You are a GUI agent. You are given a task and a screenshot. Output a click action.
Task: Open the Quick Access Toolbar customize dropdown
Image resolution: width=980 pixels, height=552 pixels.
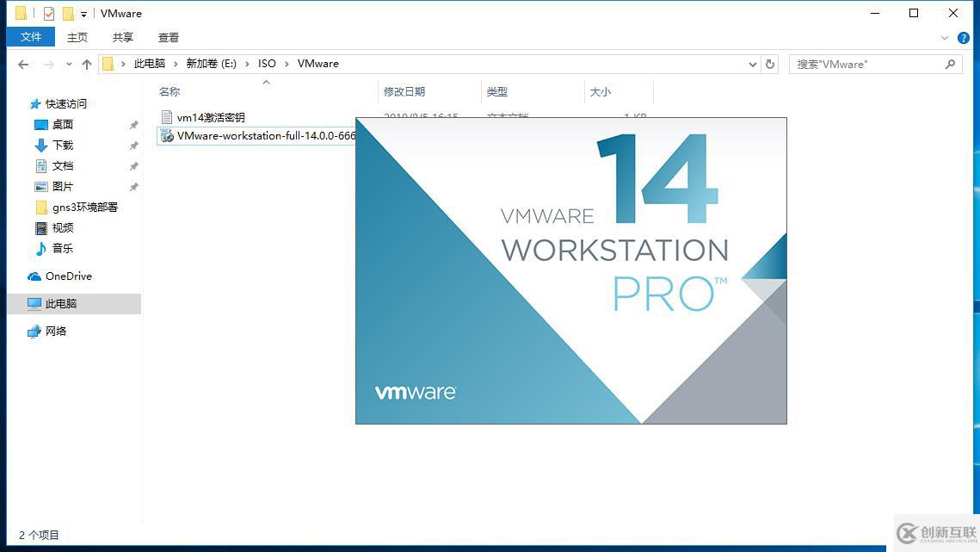83,13
